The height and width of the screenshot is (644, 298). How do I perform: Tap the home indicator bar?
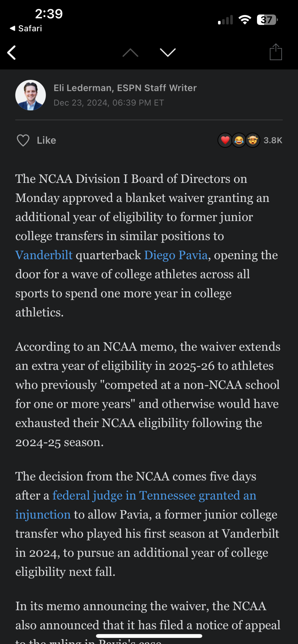(149, 636)
